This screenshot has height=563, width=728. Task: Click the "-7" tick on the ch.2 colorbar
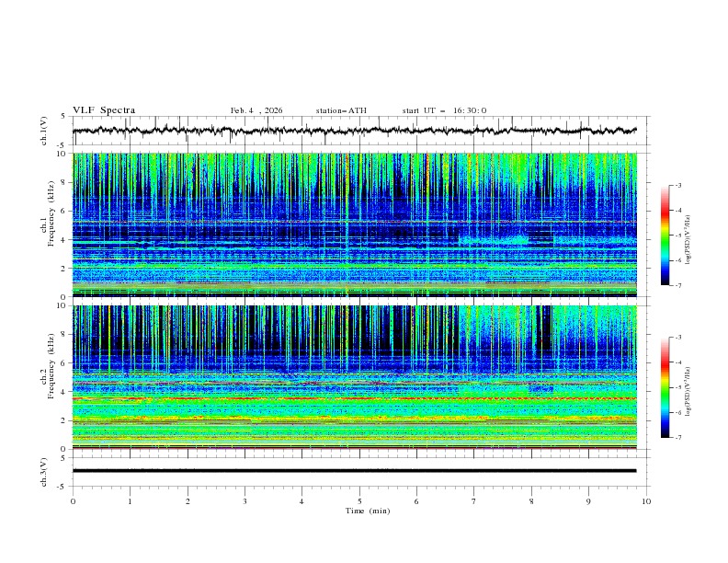tap(677, 438)
